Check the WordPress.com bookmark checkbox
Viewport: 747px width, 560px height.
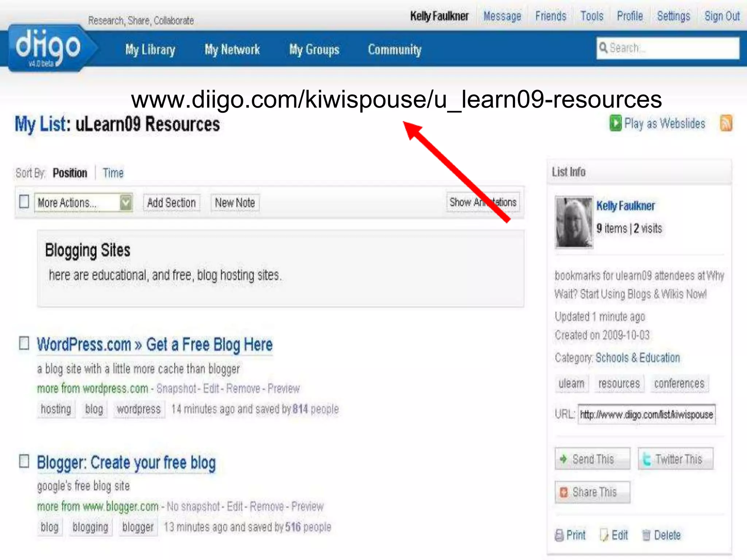pos(24,343)
